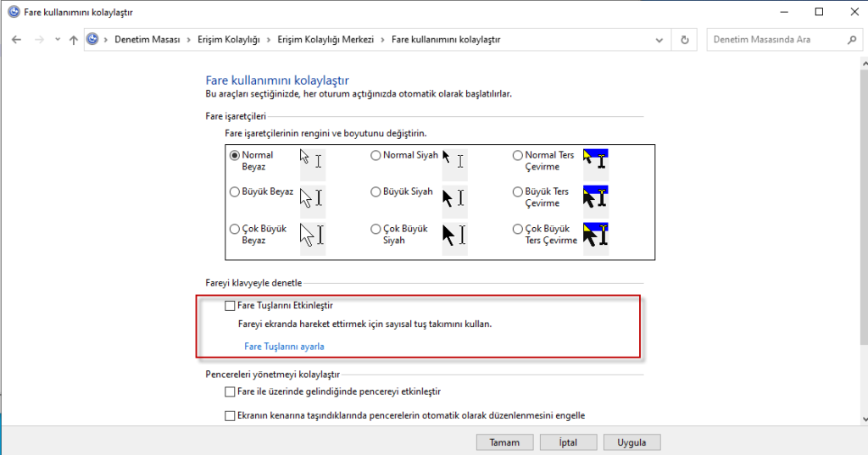Select the Normal Siyah radio button
The image size is (868, 455).
click(376, 156)
